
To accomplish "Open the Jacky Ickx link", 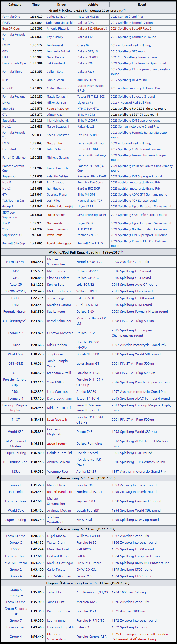I will click(54, 593).
